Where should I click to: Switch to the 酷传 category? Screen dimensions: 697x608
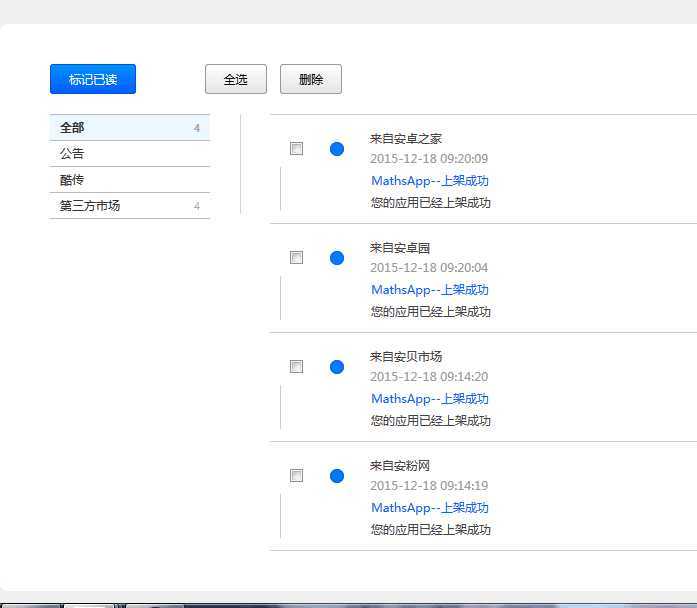point(129,180)
